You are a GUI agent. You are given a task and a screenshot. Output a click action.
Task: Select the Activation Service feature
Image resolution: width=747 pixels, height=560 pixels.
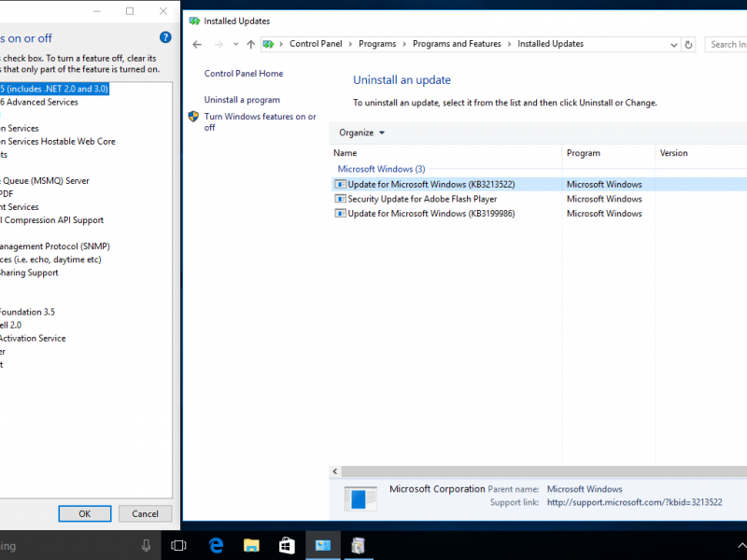point(33,338)
